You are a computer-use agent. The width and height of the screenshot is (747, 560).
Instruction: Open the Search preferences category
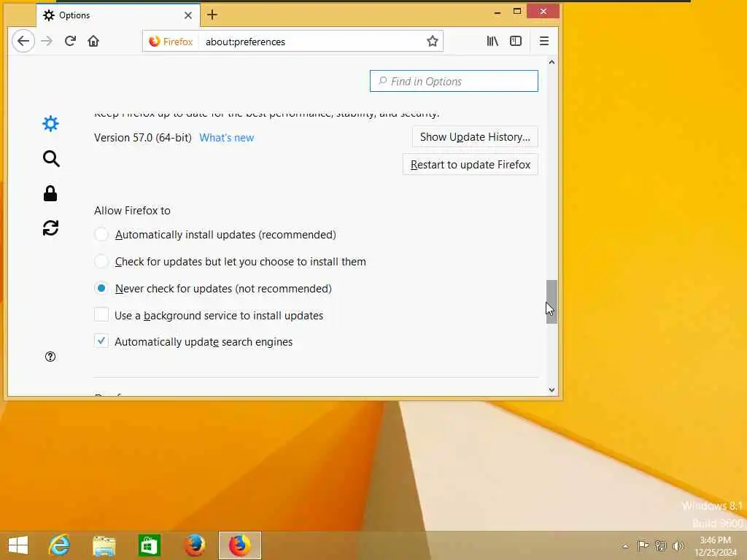pos(50,158)
